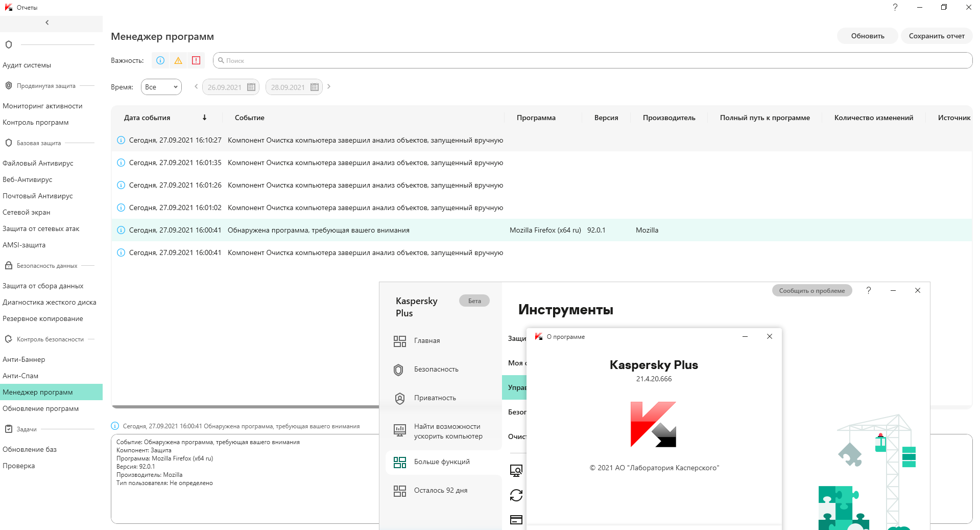The height and width of the screenshot is (530, 980).
Task: Select the 16:01:35 event row
Action: pos(542,163)
